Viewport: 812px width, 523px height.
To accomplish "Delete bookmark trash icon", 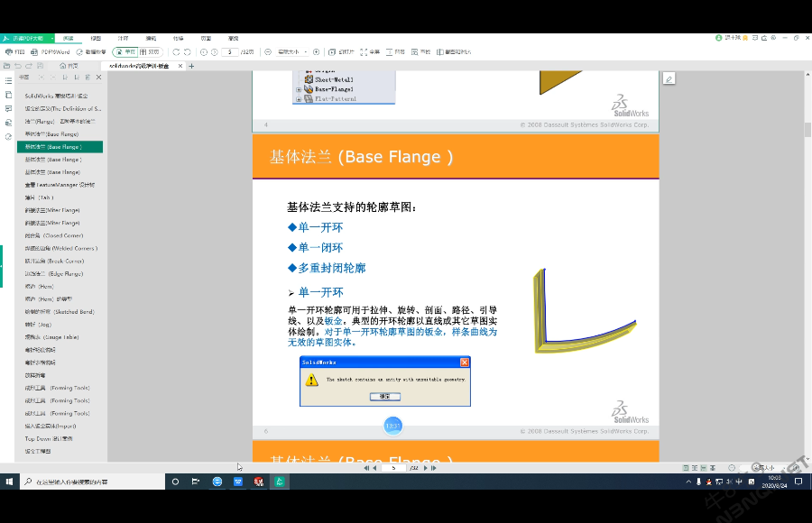I will pyautogui.click(x=88, y=78).
